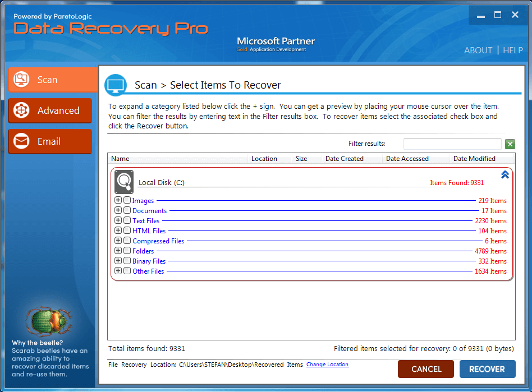Select the Other Files category label
532x392 pixels.
148,271
